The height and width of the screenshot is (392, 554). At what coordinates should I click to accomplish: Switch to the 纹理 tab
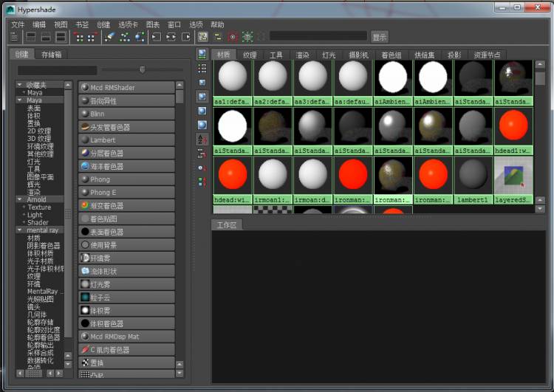coord(250,55)
